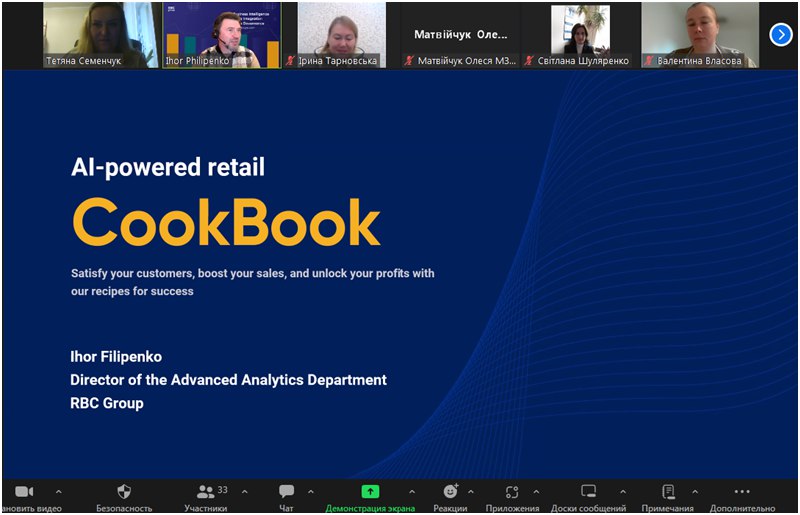The height and width of the screenshot is (515, 800).
Task: Open the Реакции smiley icon
Action: point(451,491)
